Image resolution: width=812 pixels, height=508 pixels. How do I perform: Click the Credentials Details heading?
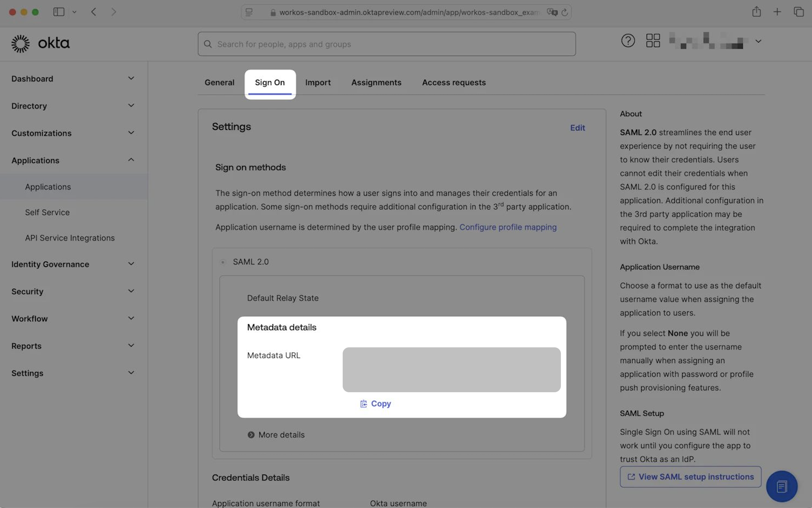click(251, 478)
